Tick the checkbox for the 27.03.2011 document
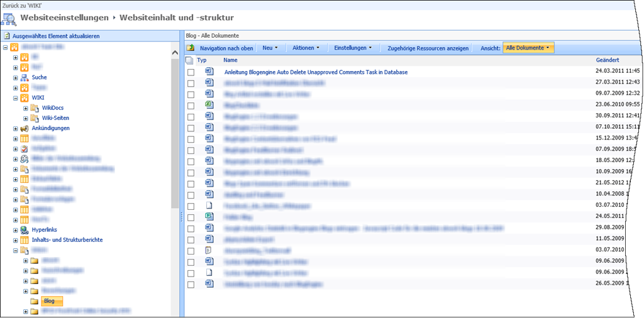This screenshot has width=644, height=318. pos(191,83)
